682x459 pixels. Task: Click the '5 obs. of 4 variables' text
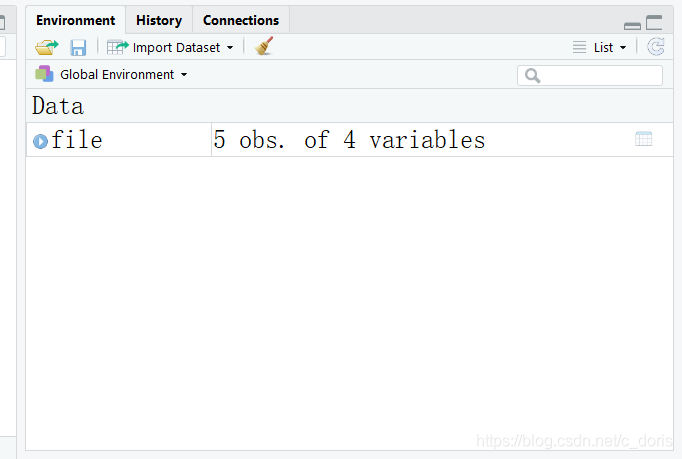[x=349, y=141]
